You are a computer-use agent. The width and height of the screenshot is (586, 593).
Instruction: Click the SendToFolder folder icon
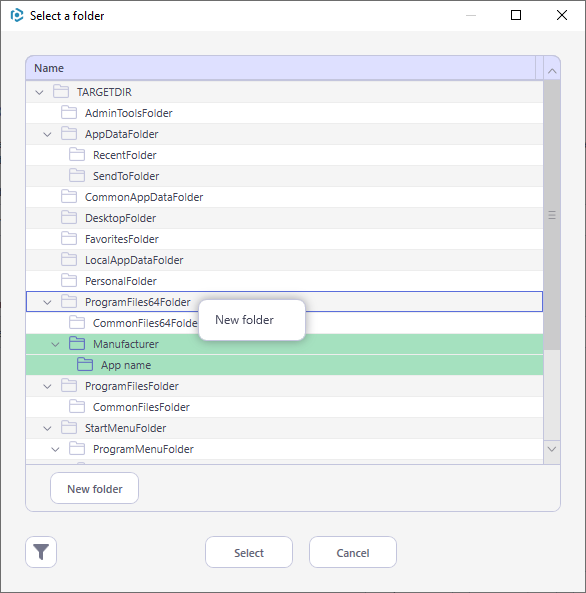pos(77,175)
